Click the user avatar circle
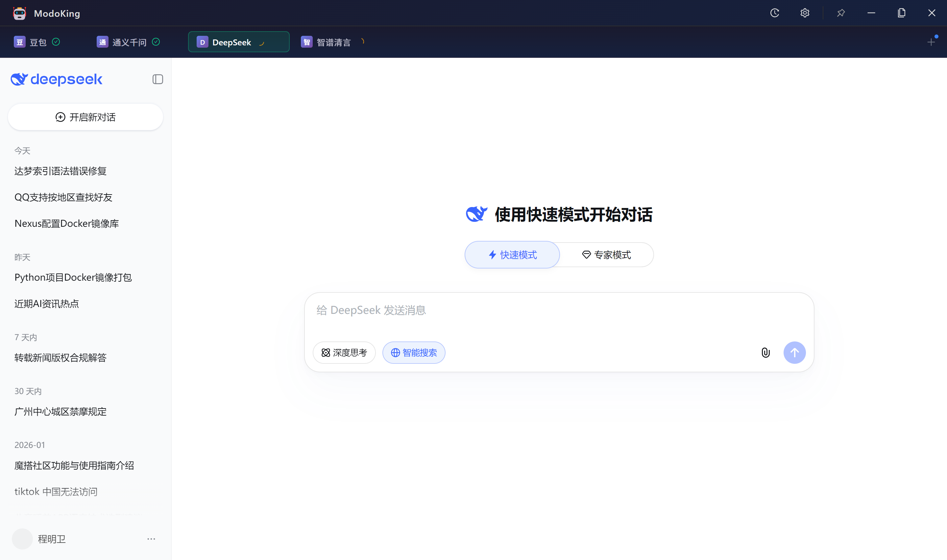947x560 pixels. coord(22,539)
